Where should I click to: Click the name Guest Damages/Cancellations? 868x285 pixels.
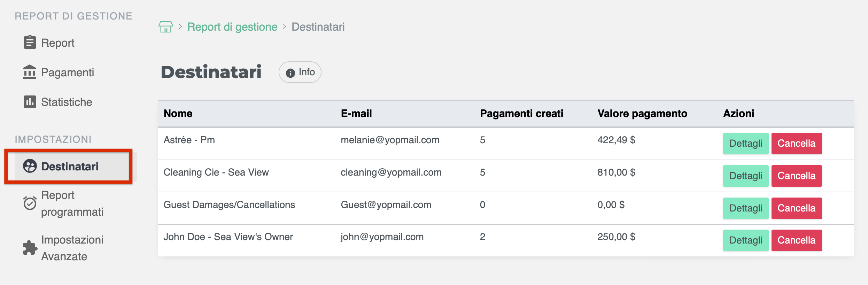(x=229, y=205)
